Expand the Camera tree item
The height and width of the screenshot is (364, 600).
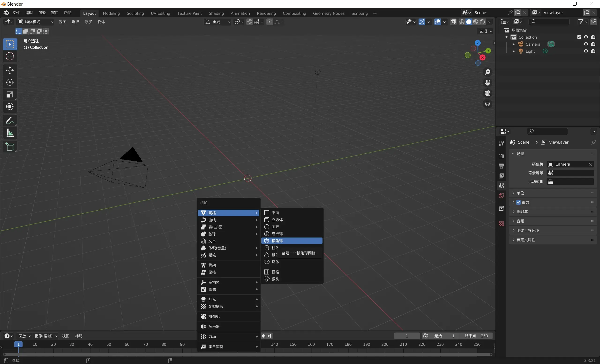514,44
